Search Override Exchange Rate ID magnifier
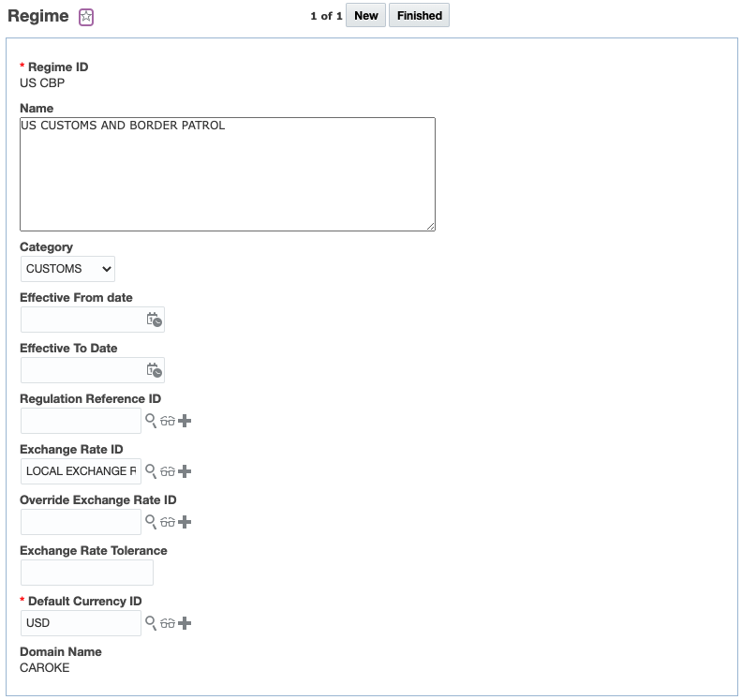This screenshot has width=742, height=700. pyautogui.click(x=151, y=522)
